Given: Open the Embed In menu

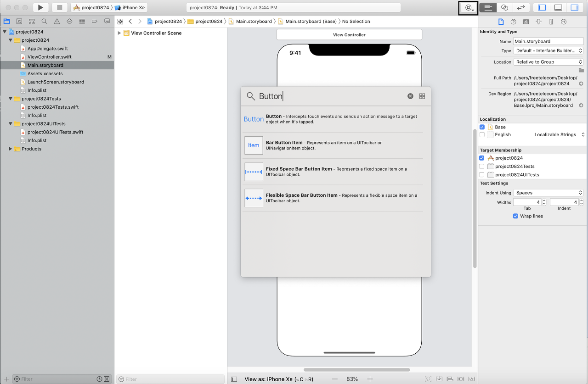Looking at the screenshot, I should [x=439, y=379].
